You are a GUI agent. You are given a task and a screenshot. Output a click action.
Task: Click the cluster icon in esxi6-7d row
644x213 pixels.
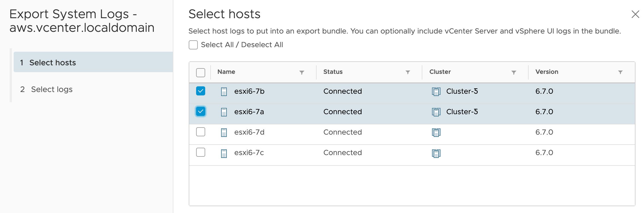pos(436,133)
